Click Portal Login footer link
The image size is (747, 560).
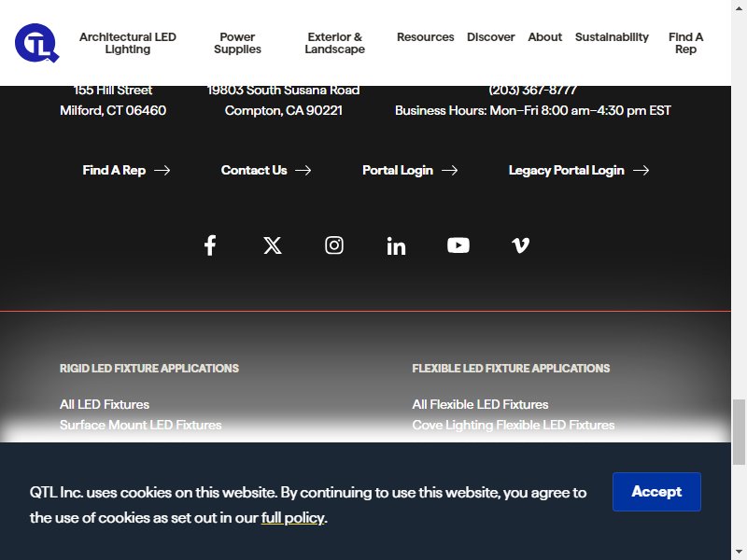(410, 171)
